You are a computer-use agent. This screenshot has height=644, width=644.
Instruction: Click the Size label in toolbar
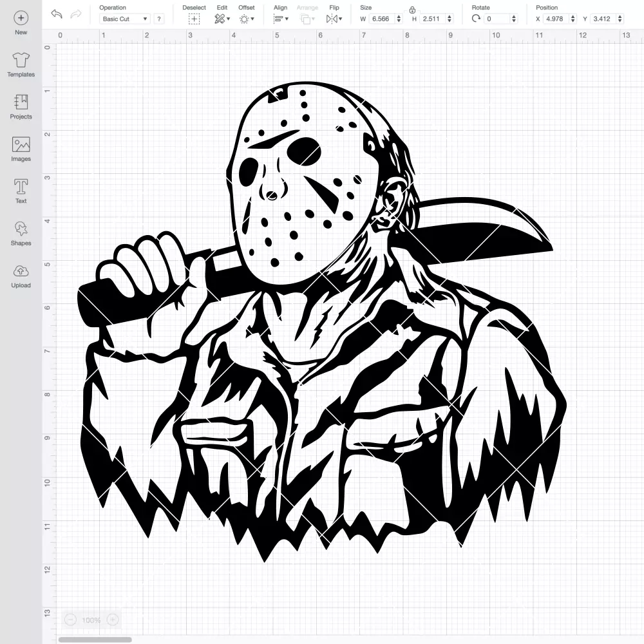(x=366, y=7)
